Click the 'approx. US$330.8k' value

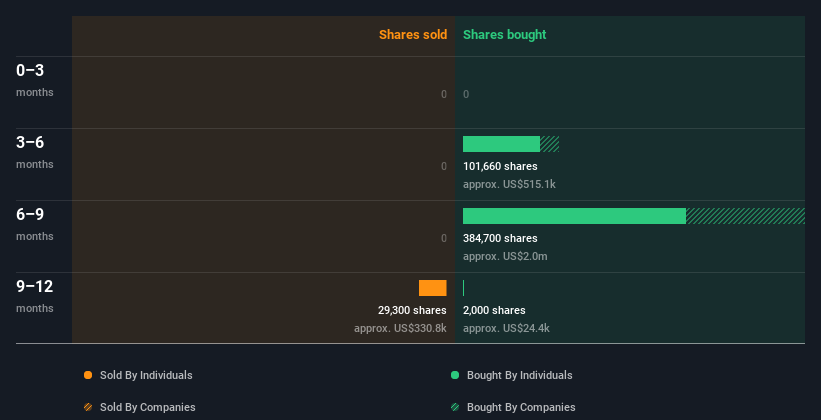click(400, 328)
